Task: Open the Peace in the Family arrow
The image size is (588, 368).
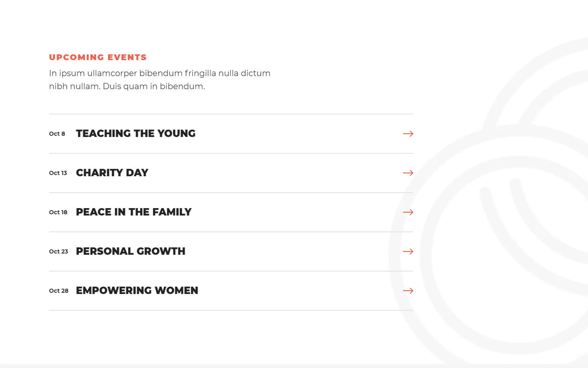Action: click(408, 212)
